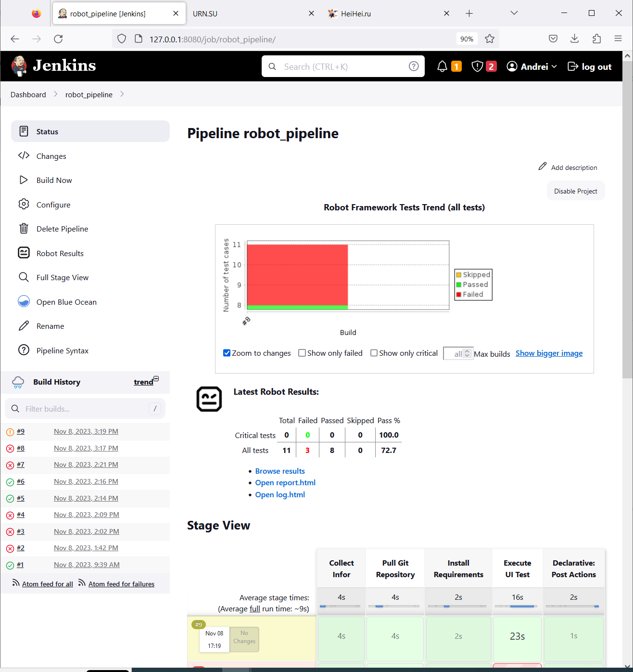Go back with the browser back arrow
The height and width of the screenshot is (672, 633).
click(x=15, y=39)
